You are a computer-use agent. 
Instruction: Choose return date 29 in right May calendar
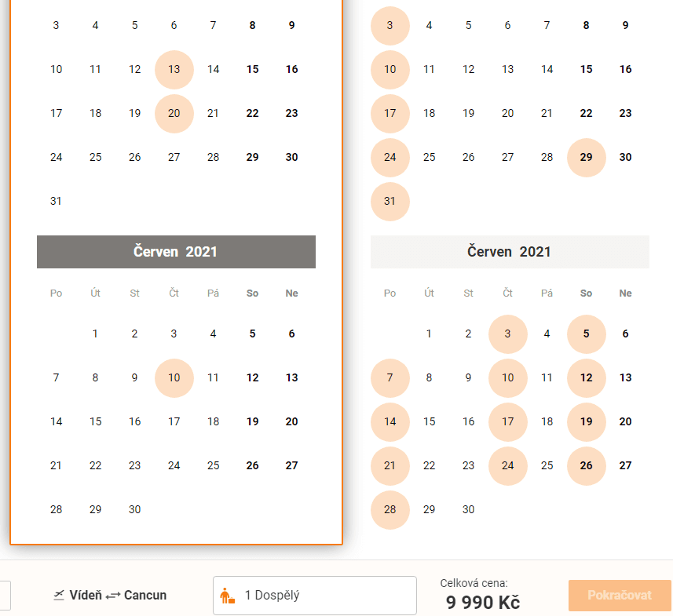click(587, 158)
